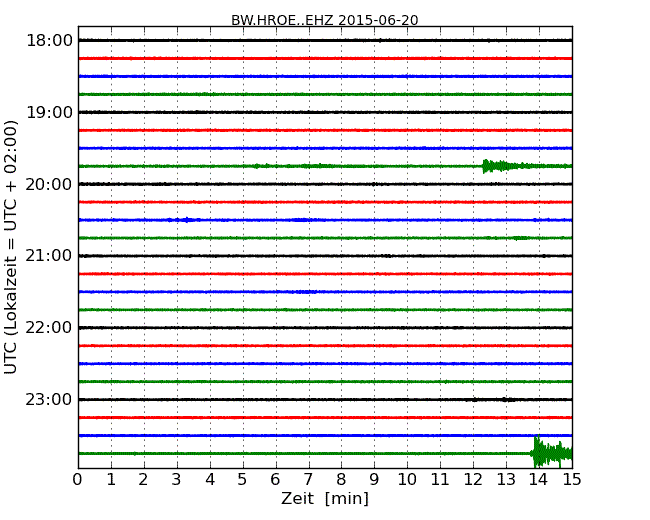The image size is (650, 520).
Task: Click the x-axis tick label 2
Action: (143, 480)
